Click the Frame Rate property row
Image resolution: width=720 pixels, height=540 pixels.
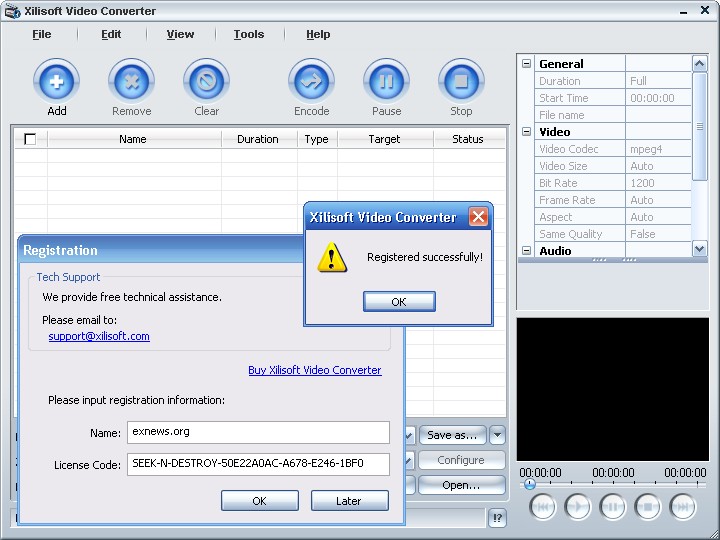point(613,200)
